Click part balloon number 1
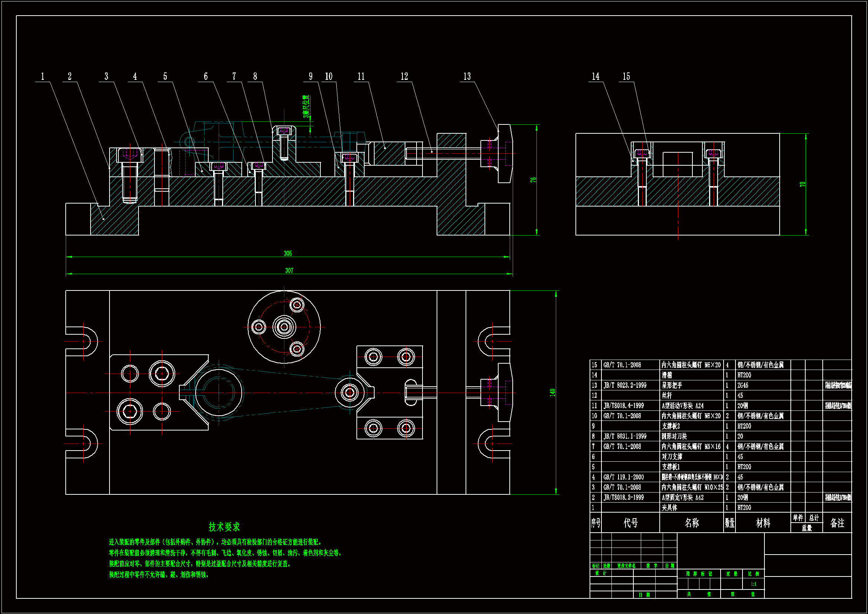868x614 pixels. pyautogui.click(x=43, y=77)
